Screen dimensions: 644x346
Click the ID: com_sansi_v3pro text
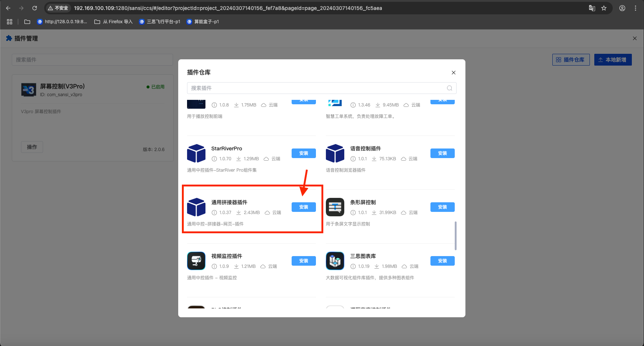coord(61,95)
